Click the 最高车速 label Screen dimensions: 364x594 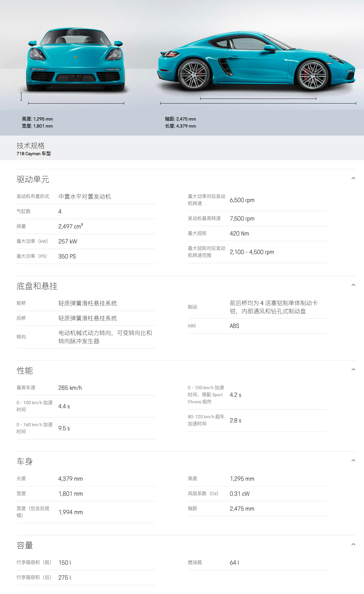click(x=26, y=387)
